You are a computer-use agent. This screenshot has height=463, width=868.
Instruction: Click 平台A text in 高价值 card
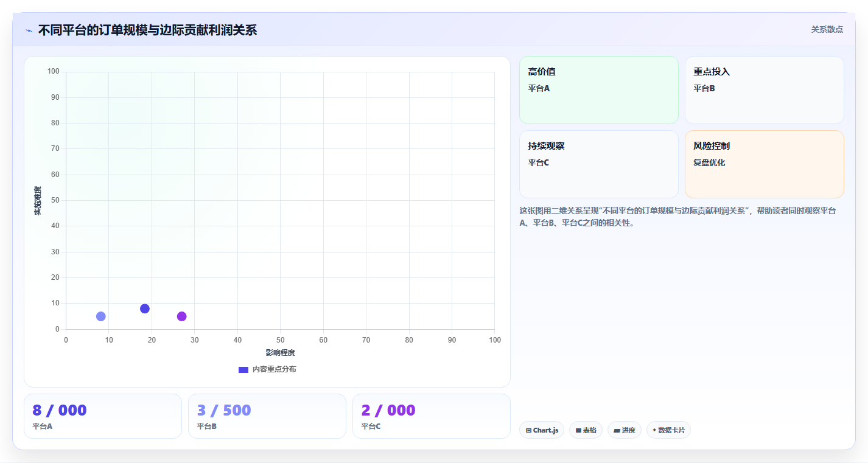pyautogui.click(x=539, y=88)
